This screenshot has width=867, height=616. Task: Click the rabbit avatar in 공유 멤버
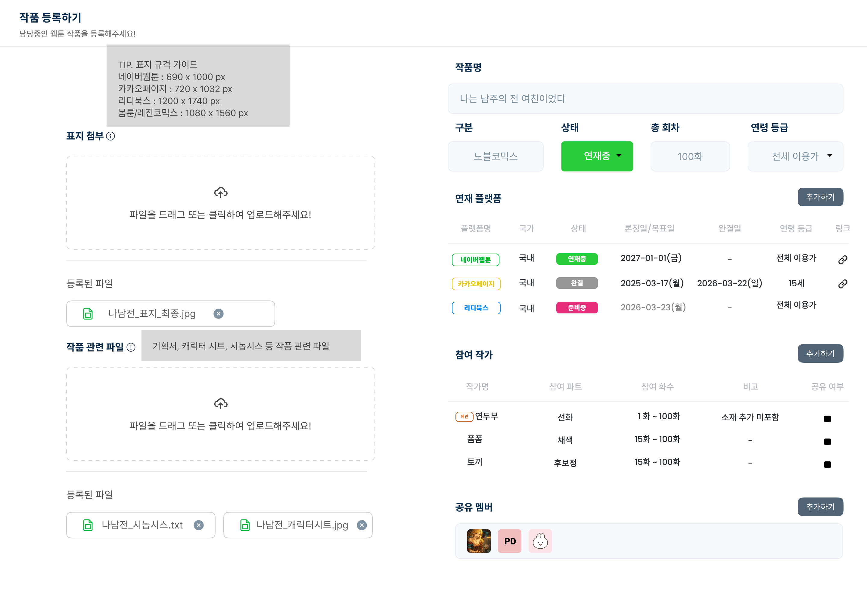[540, 541]
